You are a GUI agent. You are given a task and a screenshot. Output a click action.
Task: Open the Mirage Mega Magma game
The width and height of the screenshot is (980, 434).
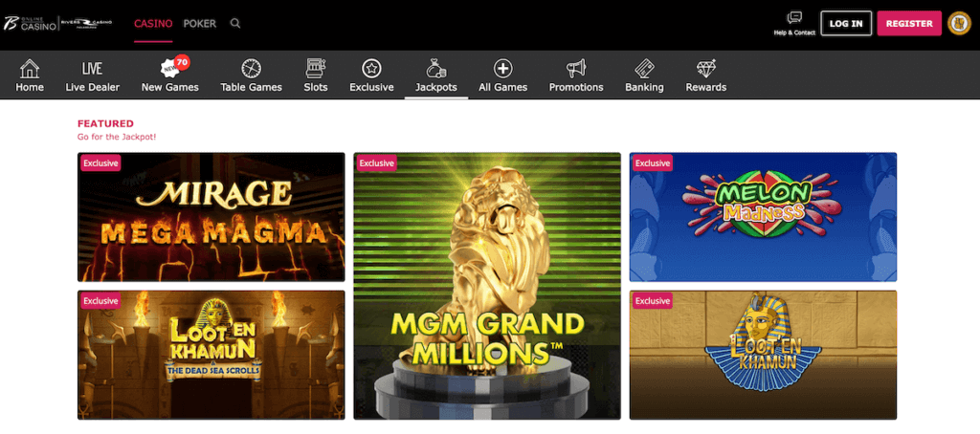212,217
